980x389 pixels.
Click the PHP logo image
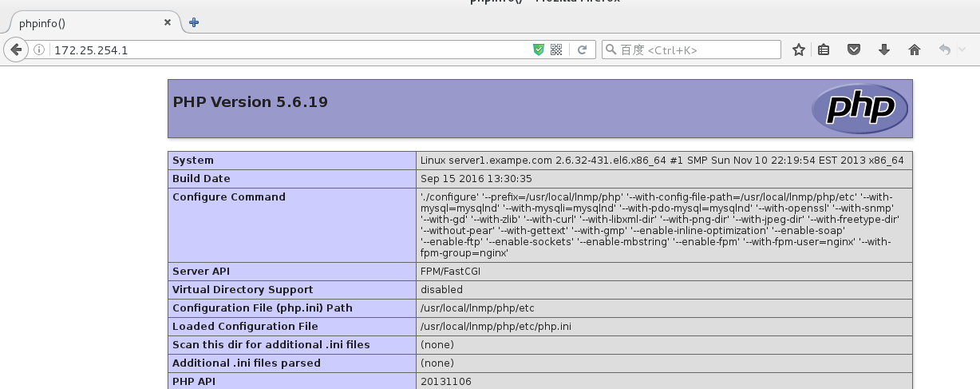[859, 108]
